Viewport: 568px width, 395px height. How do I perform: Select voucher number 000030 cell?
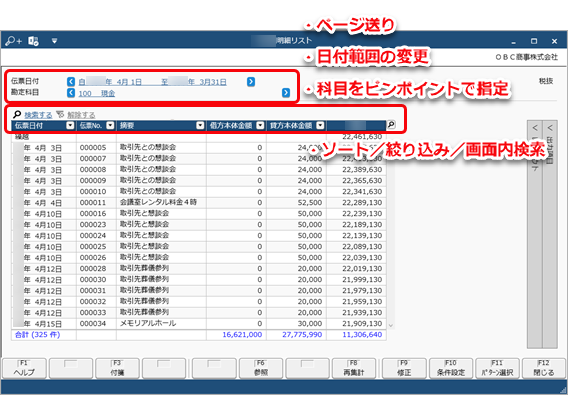tap(96, 279)
